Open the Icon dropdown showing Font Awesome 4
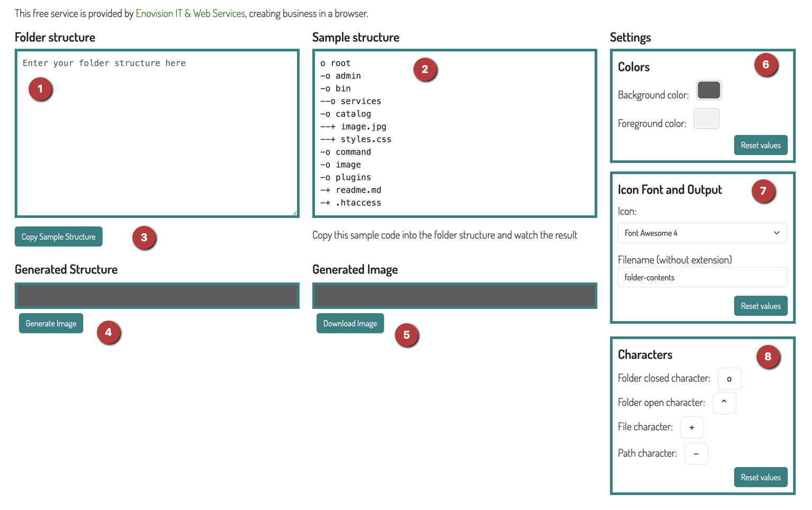 click(702, 233)
